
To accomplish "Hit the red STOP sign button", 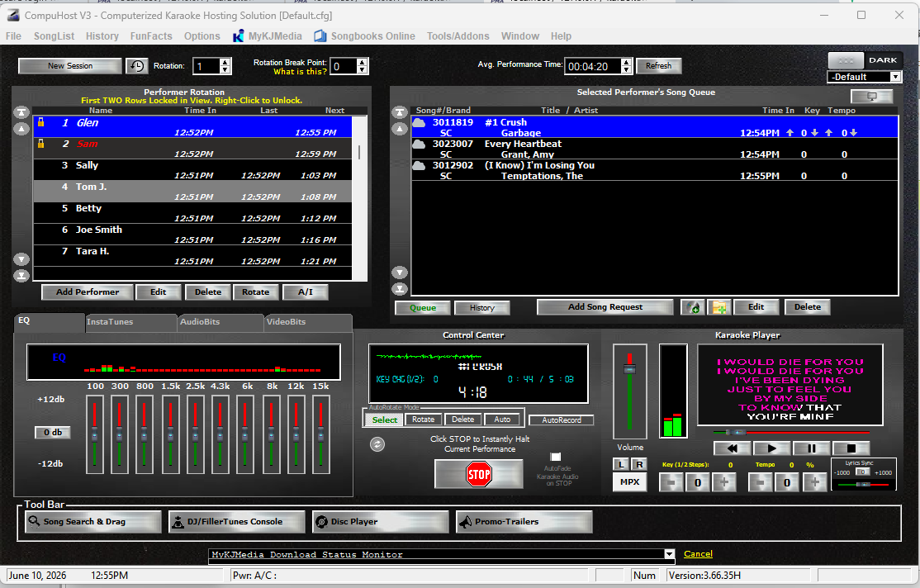I will point(479,474).
